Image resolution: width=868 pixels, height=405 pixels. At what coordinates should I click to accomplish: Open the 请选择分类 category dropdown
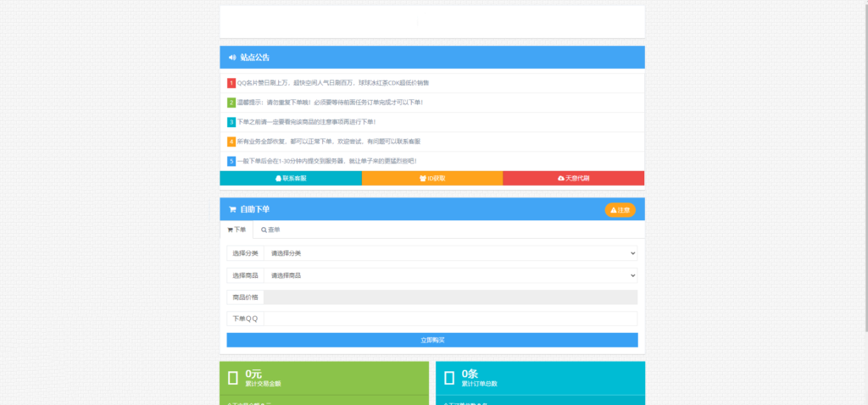point(451,253)
